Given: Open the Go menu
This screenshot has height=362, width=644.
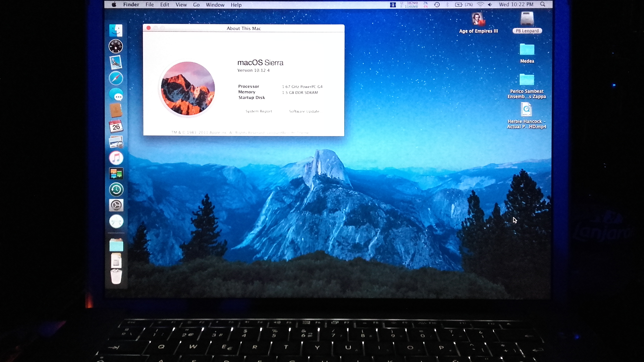Looking at the screenshot, I should [x=196, y=5].
